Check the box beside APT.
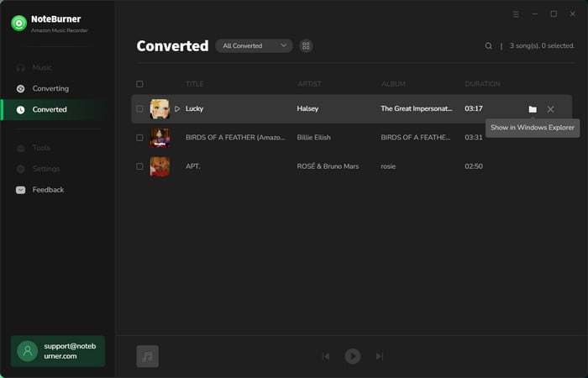Image resolution: width=588 pixels, height=378 pixels. [x=139, y=166]
